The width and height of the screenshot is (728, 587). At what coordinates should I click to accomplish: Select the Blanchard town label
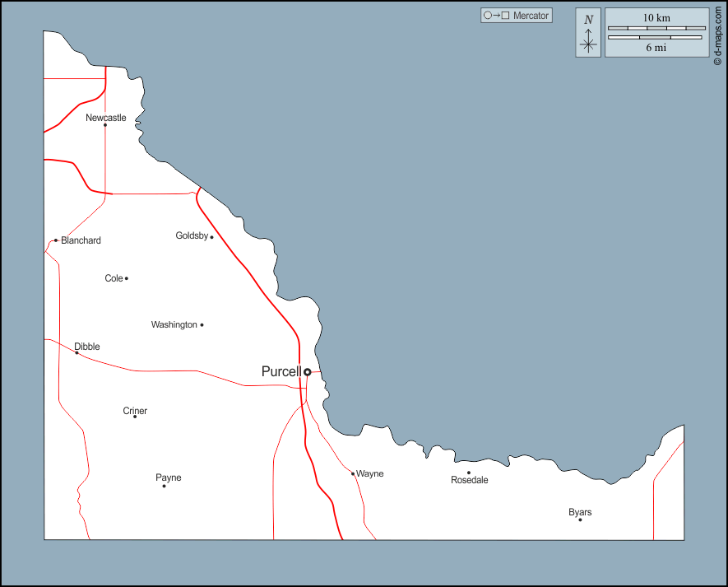(81, 240)
